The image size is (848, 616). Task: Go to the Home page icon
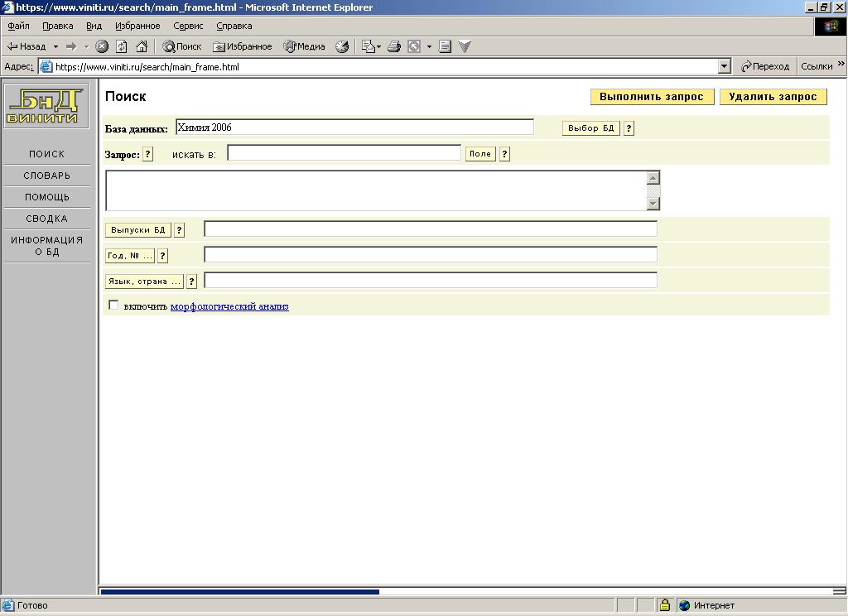tap(142, 46)
